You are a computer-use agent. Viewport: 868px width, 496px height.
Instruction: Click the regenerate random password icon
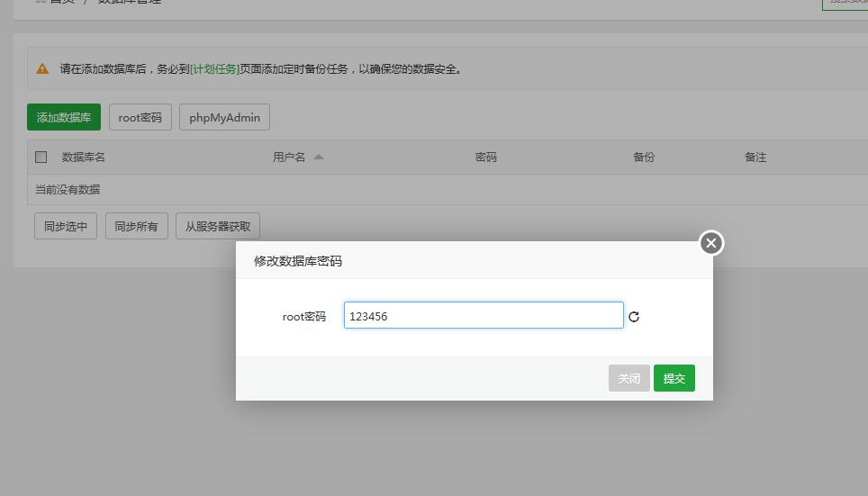[x=634, y=317]
